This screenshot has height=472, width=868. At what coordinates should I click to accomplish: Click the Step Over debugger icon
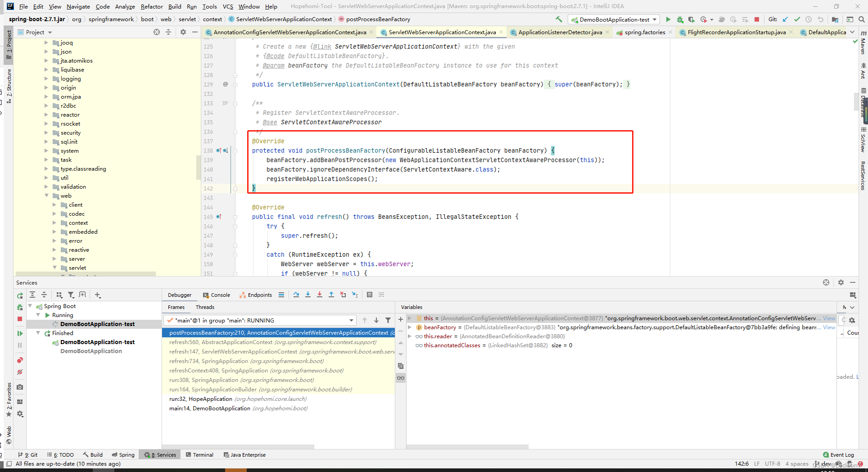[x=296, y=295]
